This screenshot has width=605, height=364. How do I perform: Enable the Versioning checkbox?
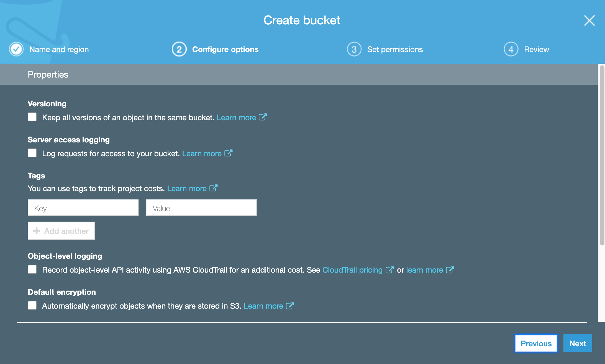pos(32,117)
